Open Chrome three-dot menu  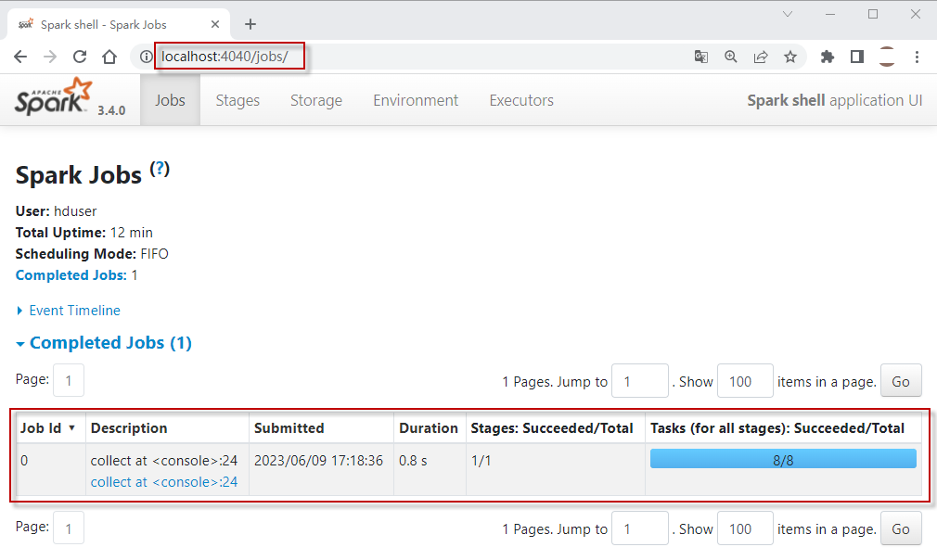pyautogui.click(x=917, y=57)
